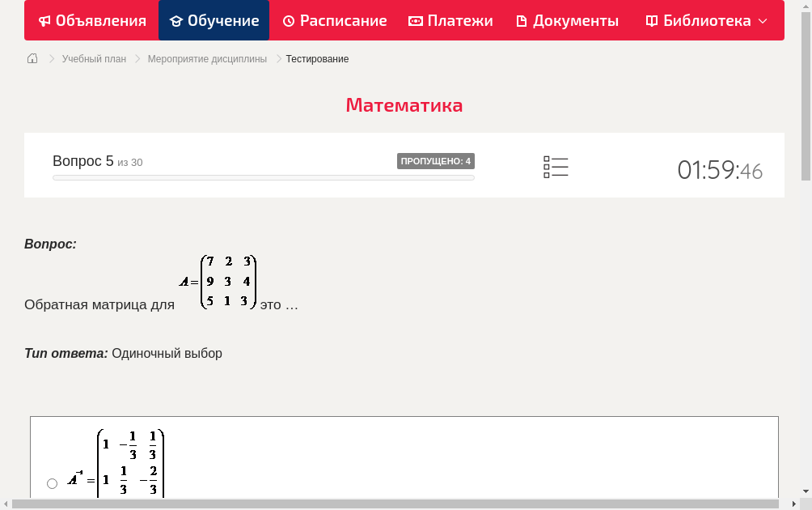Click the home icon in the breadcrumb
This screenshot has height=510, width=812.
coord(32,58)
